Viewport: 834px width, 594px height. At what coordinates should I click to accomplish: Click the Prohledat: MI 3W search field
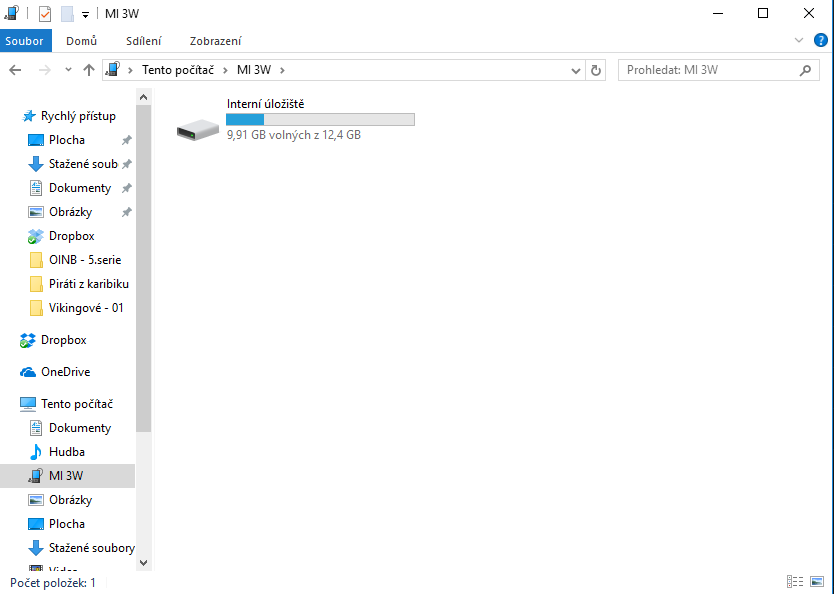pos(710,70)
